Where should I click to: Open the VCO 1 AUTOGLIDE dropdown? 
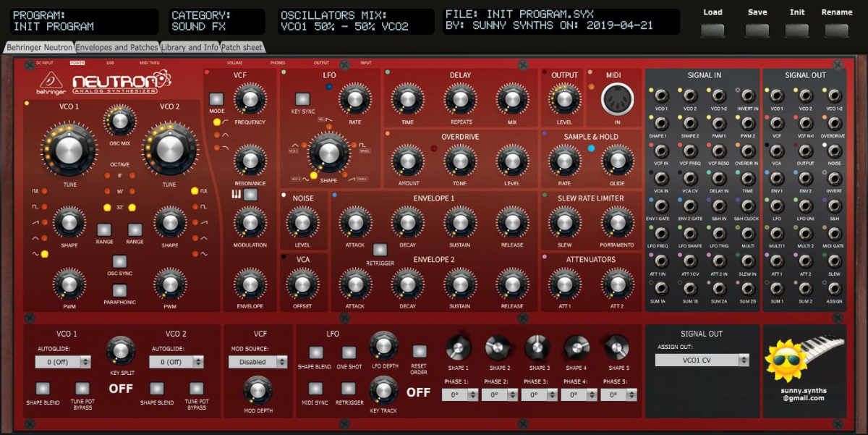(64, 362)
